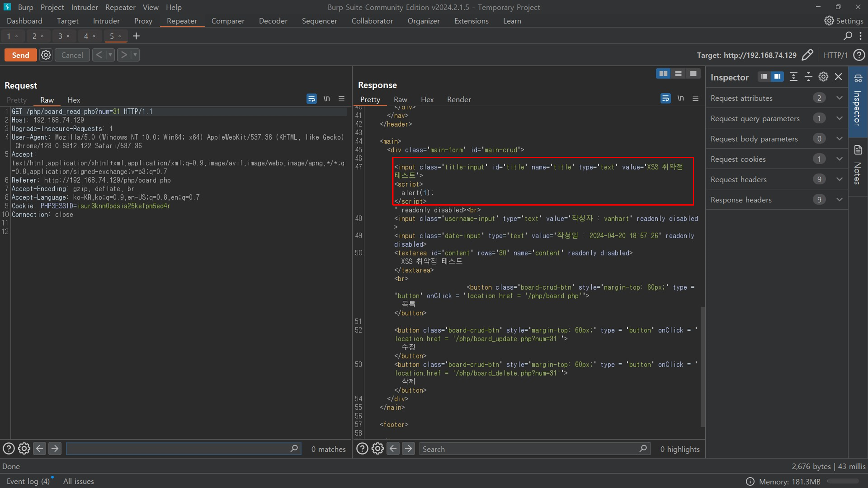Click the Cancel button
The height and width of the screenshot is (488, 868).
[72, 55]
